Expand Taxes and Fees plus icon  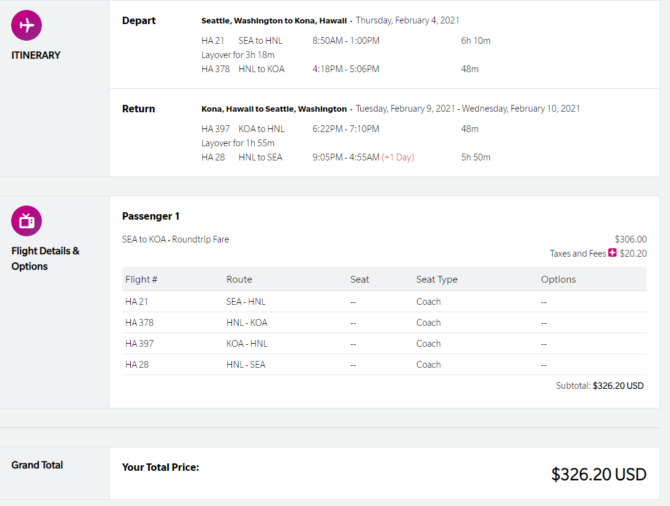[x=612, y=254]
